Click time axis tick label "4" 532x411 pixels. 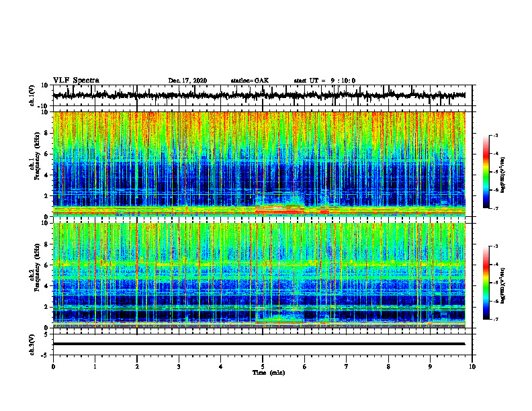221,367
